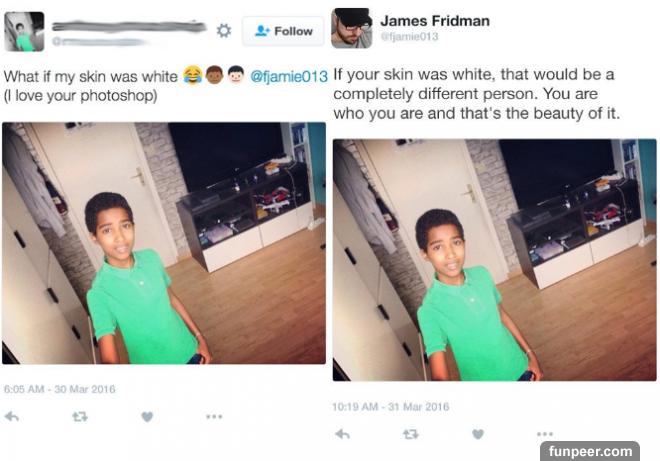Click the gear settings icon beside Follow

click(224, 31)
